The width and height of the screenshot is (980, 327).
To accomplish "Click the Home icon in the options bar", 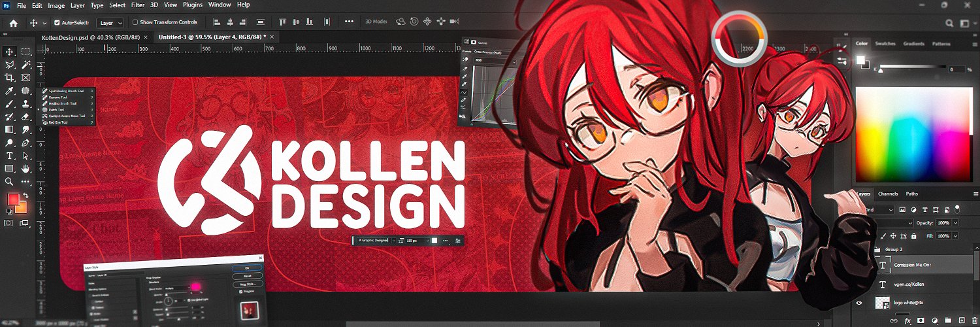I will (x=13, y=22).
